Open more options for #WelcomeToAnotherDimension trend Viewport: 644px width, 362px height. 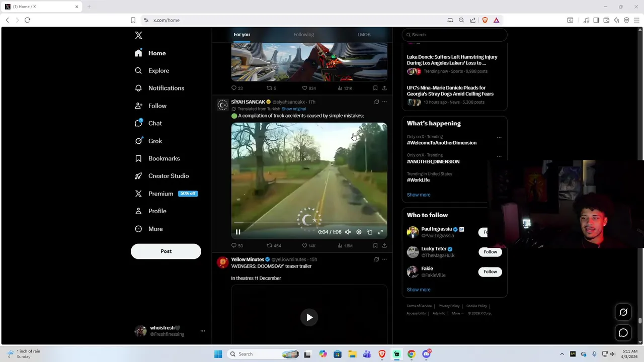point(499,137)
